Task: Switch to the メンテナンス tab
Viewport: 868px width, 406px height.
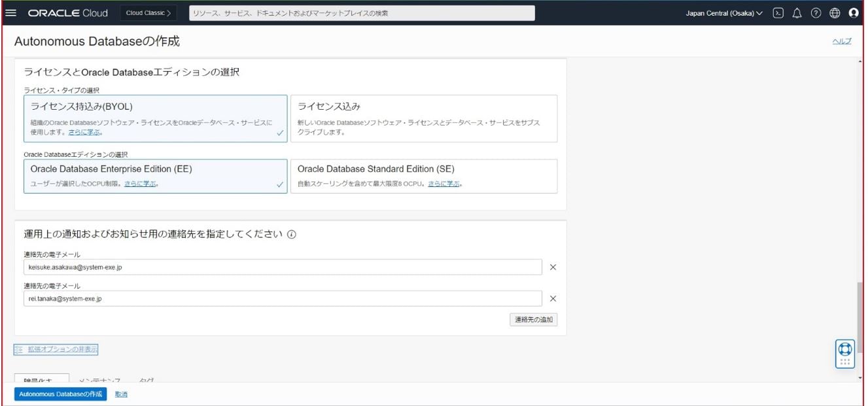Action: pos(102,380)
